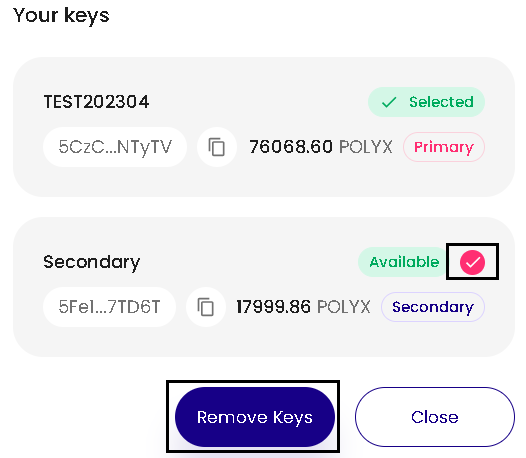Select the 5CzC...NTyTV address pill
This screenshot has height=458, width=526.
115,147
